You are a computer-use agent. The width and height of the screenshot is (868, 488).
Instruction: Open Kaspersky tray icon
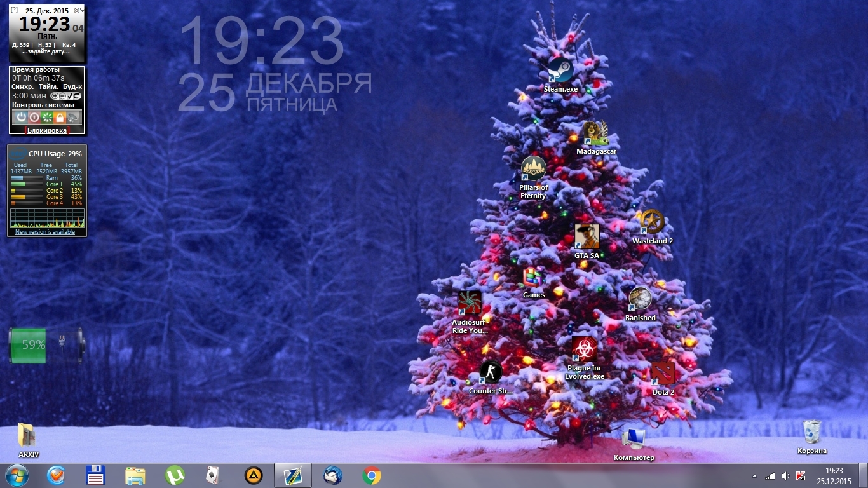coord(801,476)
